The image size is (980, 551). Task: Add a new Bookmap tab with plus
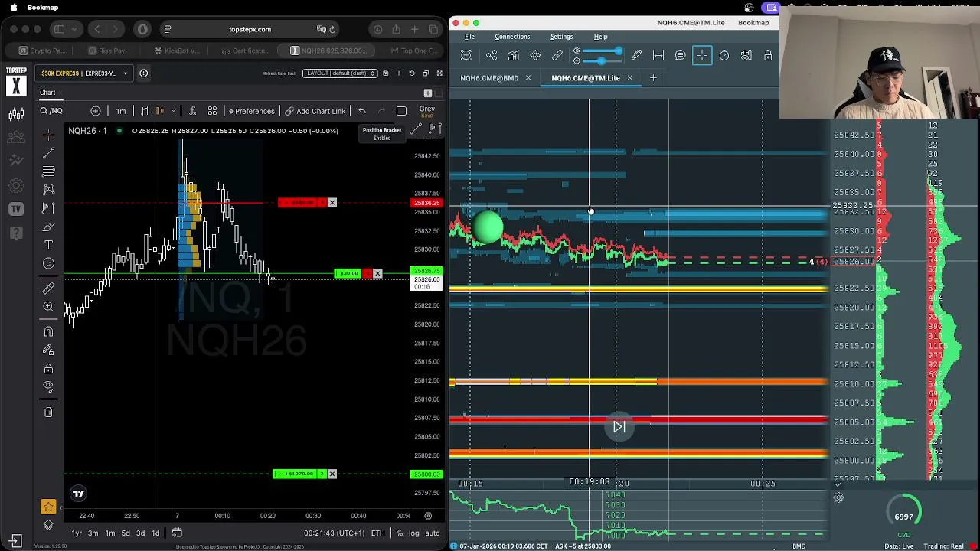[653, 78]
